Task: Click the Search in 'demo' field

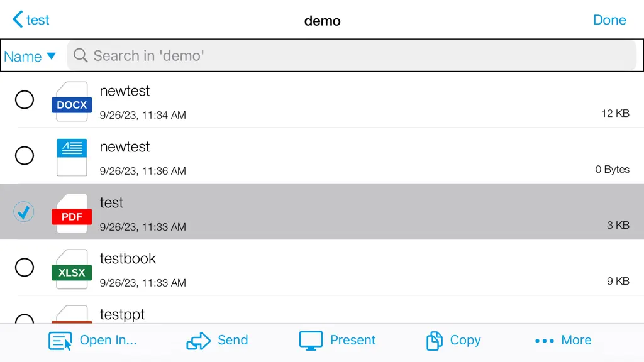Action: tap(352, 55)
